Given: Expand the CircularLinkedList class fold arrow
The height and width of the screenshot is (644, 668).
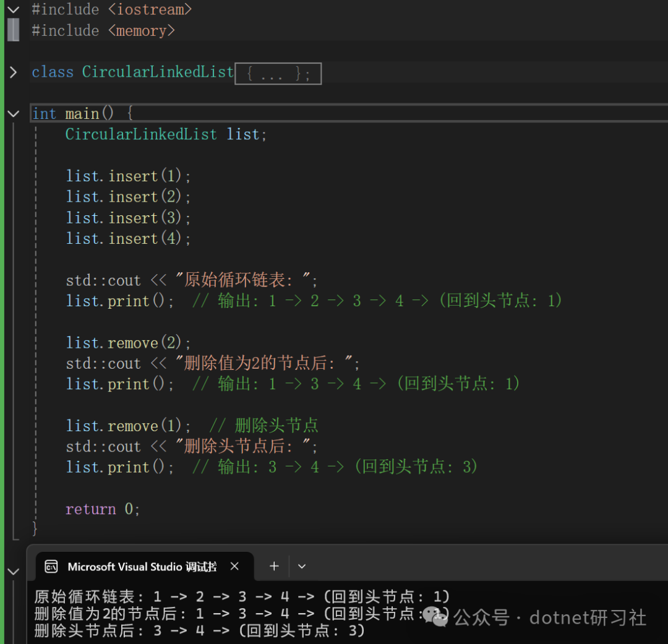Looking at the screenshot, I should point(13,72).
